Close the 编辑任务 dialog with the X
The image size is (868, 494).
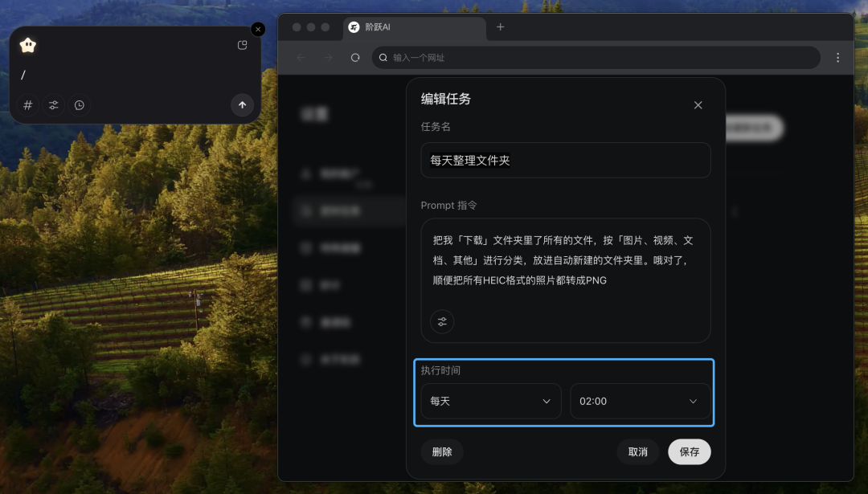tap(698, 105)
